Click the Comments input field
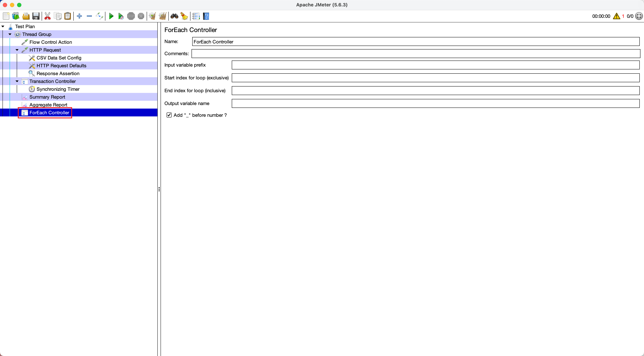 pyautogui.click(x=416, y=54)
